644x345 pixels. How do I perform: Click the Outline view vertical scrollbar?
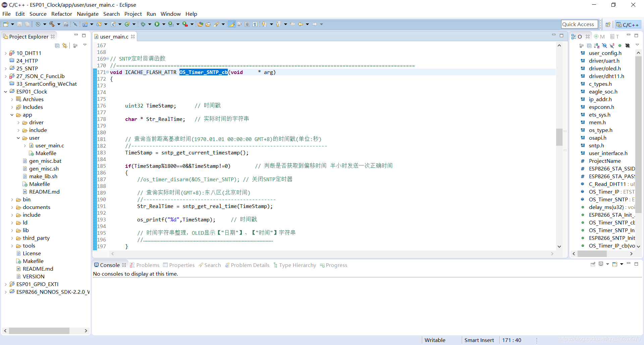click(638, 134)
